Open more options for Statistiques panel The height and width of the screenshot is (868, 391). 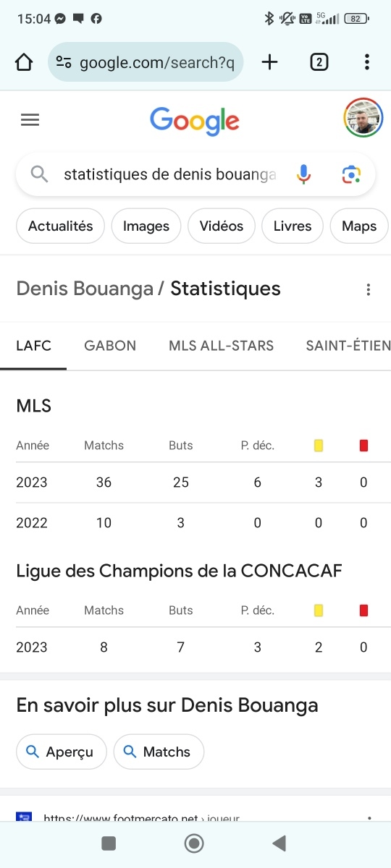pos(369,290)
